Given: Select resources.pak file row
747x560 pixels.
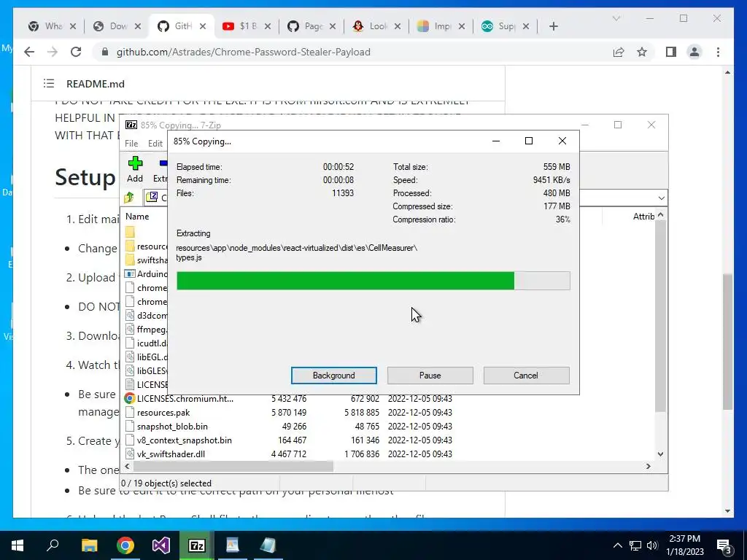Looking at the screenshot, I should (288, 413).
